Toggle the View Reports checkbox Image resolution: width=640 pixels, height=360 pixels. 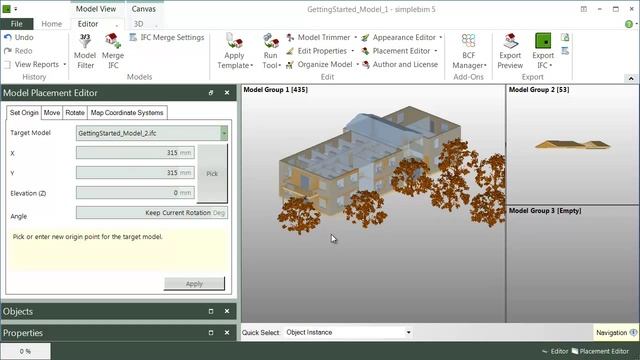(x=7, y=64)
